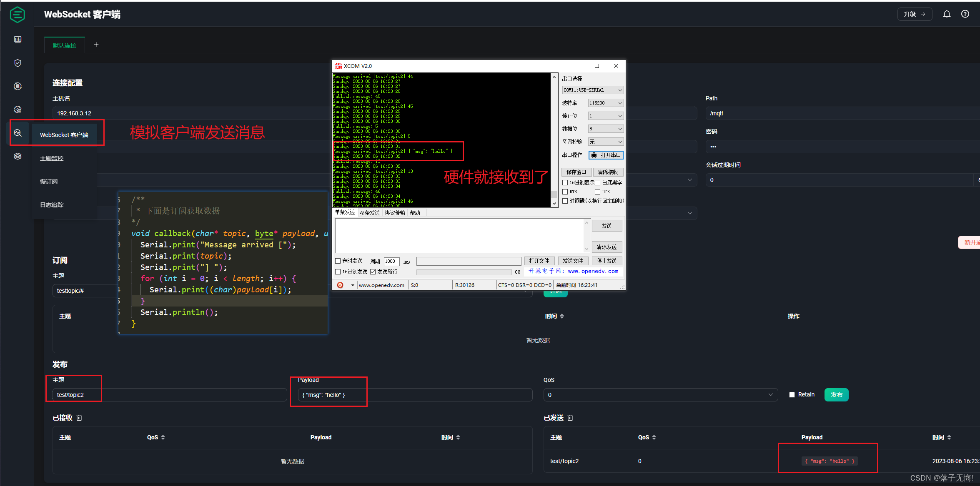The image size is (980, 486).
Task: Open the diagnostic tools sidebar icon
Action: (18, 133)
